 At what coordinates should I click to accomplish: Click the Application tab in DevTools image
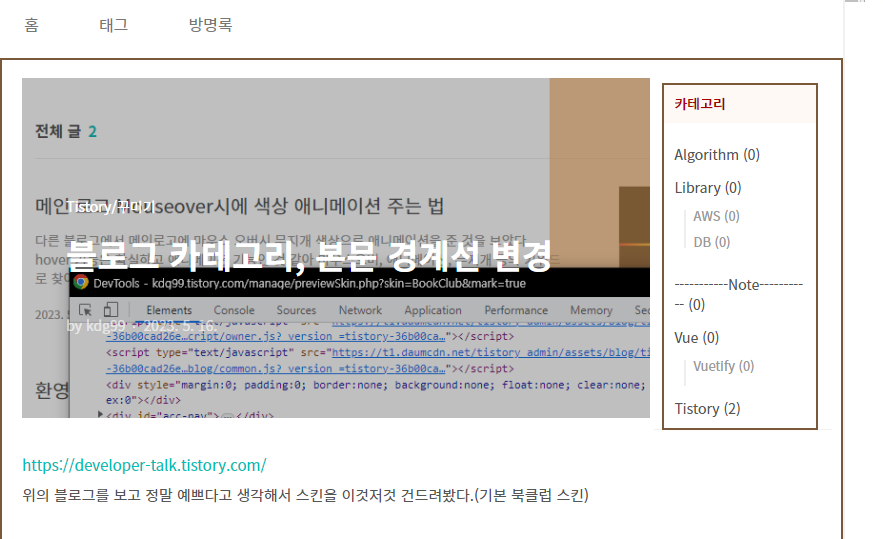click(x=432, y=310)
